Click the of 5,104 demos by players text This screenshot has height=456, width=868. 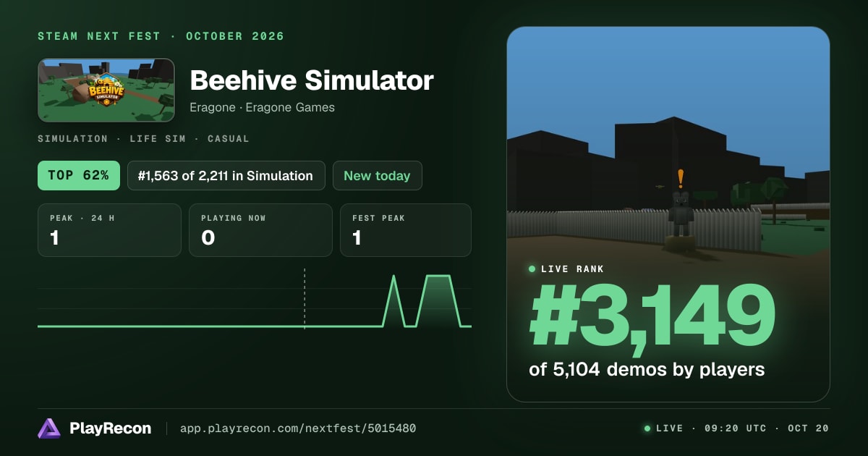647,369
